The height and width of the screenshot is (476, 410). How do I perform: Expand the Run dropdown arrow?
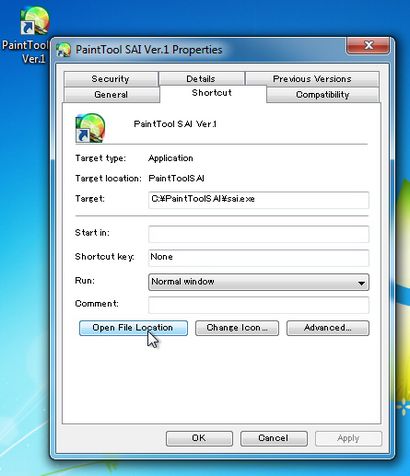point(361,283)
